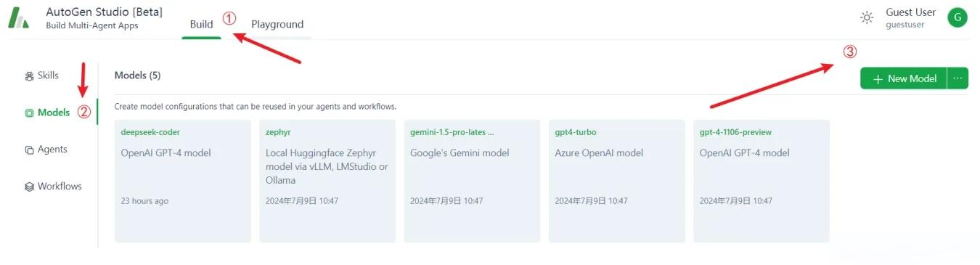Click the Agents sidebar icon
Viewport: 980px width, 265px height.
(30, 150)
